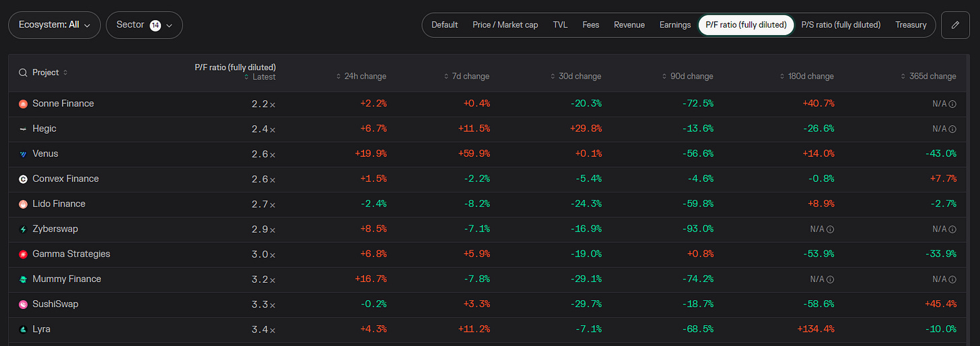Open the Hegic project link
The height and width of the screenshot is (346, 980).
coord(44,129)
